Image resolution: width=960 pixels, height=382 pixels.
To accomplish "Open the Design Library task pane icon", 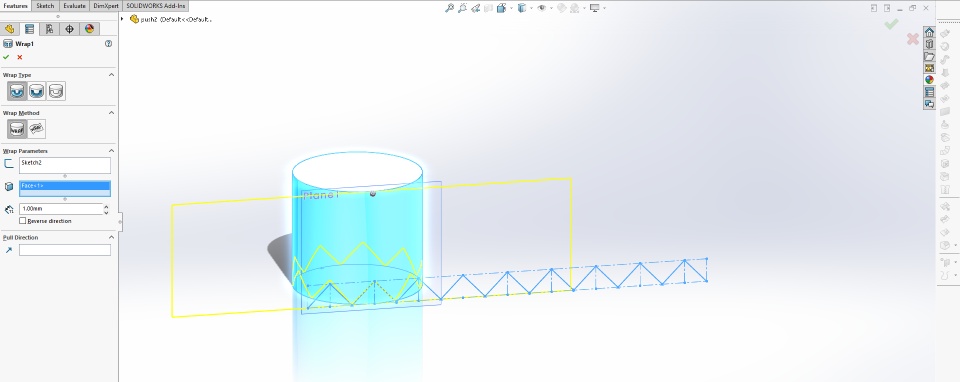I will point(929,44).
